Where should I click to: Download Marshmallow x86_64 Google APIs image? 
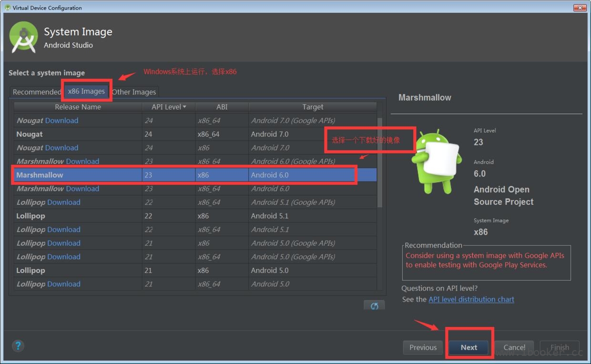(x=82, y=162)
